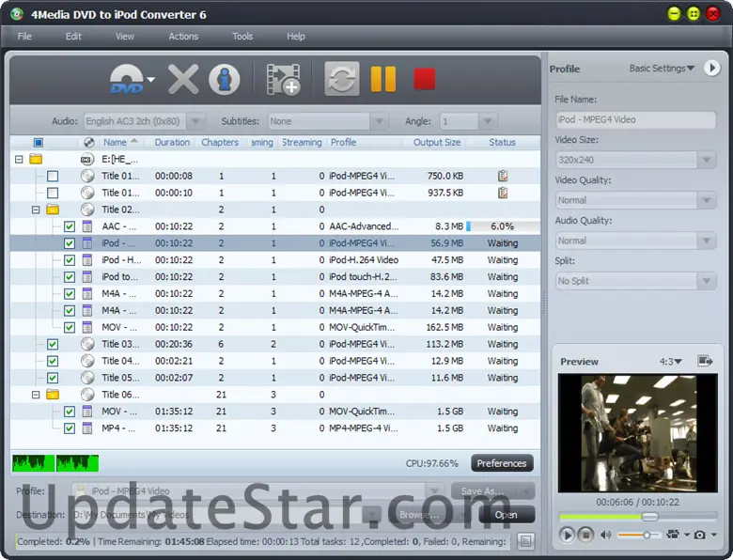Open the Actions menu
The width and height of the screenshot is (733, 560).
[x=183, y=36]
